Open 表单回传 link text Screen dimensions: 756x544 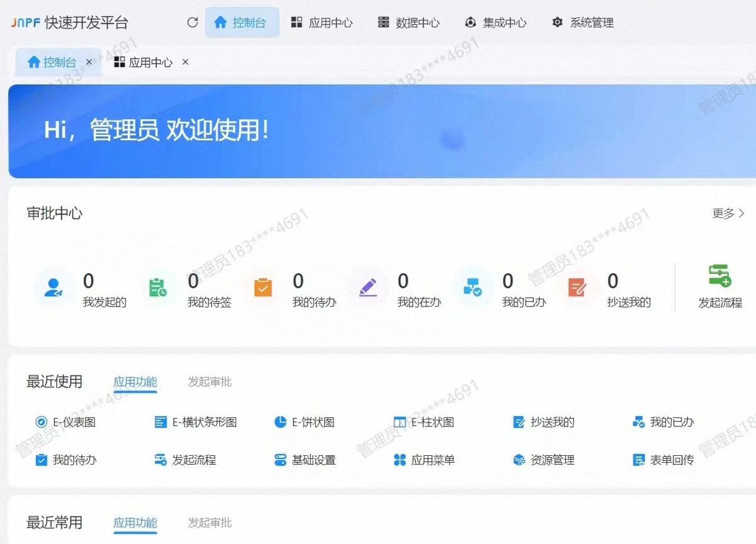[672, 460]
